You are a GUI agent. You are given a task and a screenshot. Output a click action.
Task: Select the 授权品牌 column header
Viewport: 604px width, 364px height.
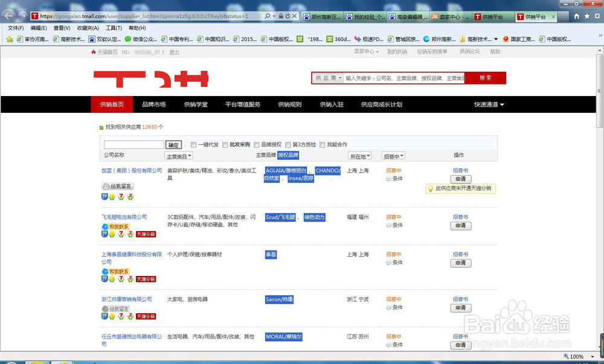288,155
